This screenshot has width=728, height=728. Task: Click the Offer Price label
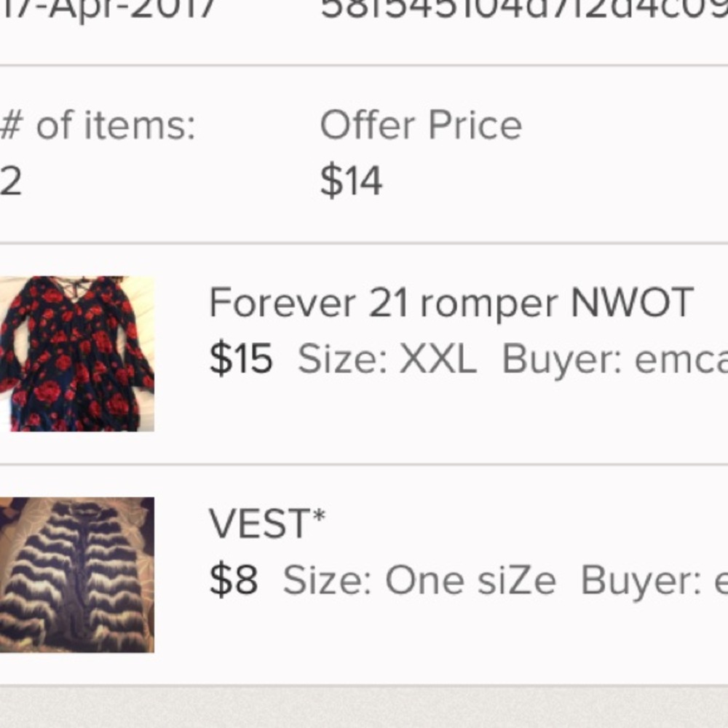(420, 124)
